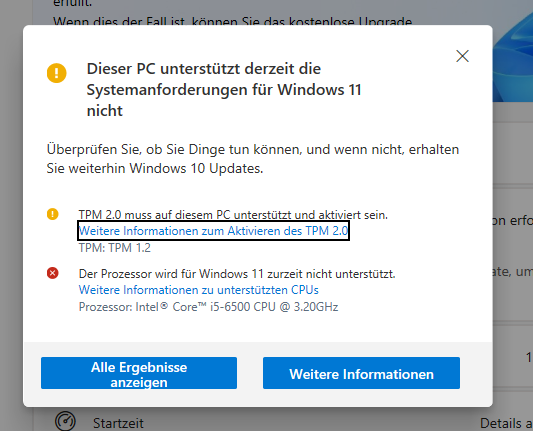Click the Prozessor Intel Core i5-6500 text
This screenshot has height=431, width=533.
point(208,307)
